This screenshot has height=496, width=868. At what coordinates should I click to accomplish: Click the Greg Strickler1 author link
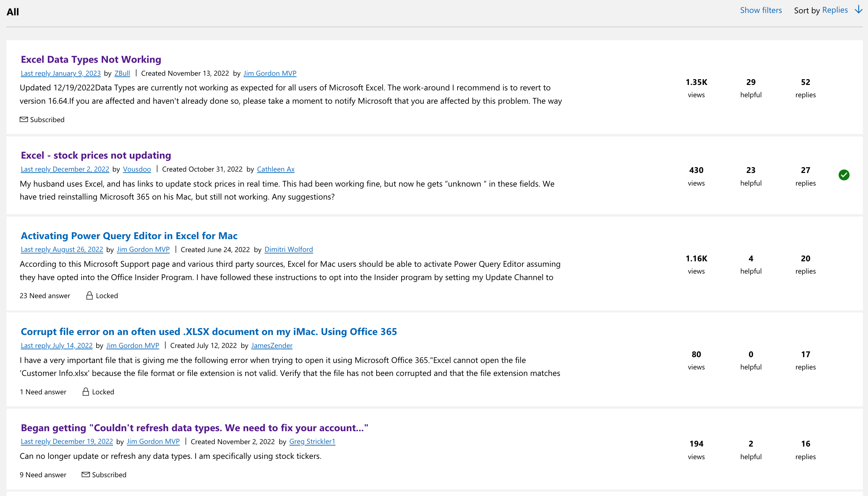(x=312, y=441)
